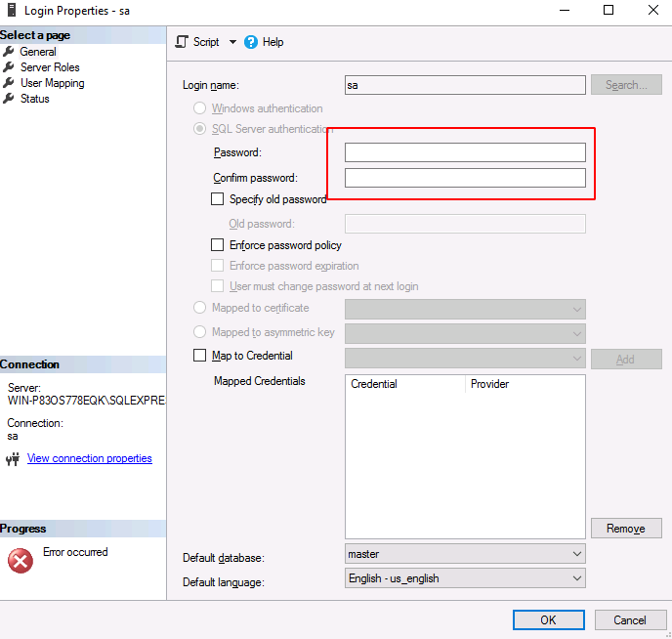Click the disabled Old password field
672x639 pixels.
(x=465, y=224)
